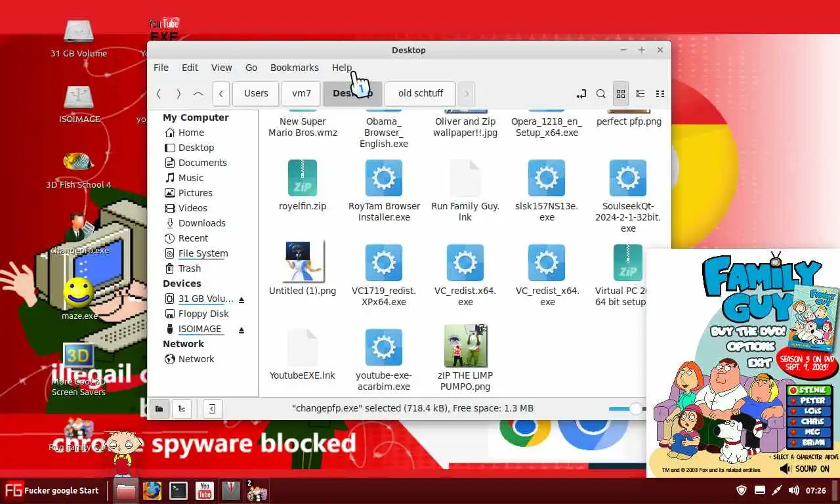The width and height of the screenshot is (840, 504).
Task: Jump to vm7 in the path bar
Action: click(x=301, y=94)
